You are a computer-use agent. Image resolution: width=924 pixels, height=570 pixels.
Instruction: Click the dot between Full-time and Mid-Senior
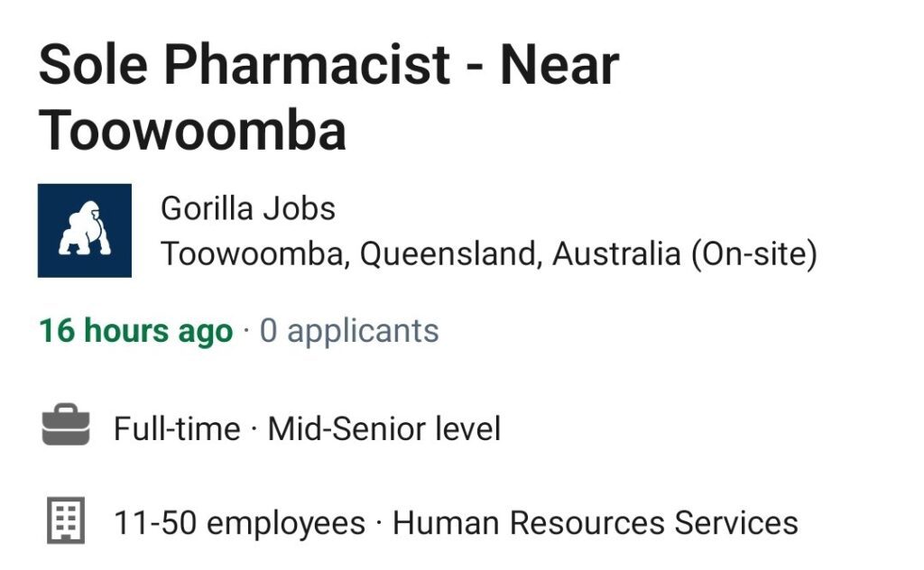point(254,429)
